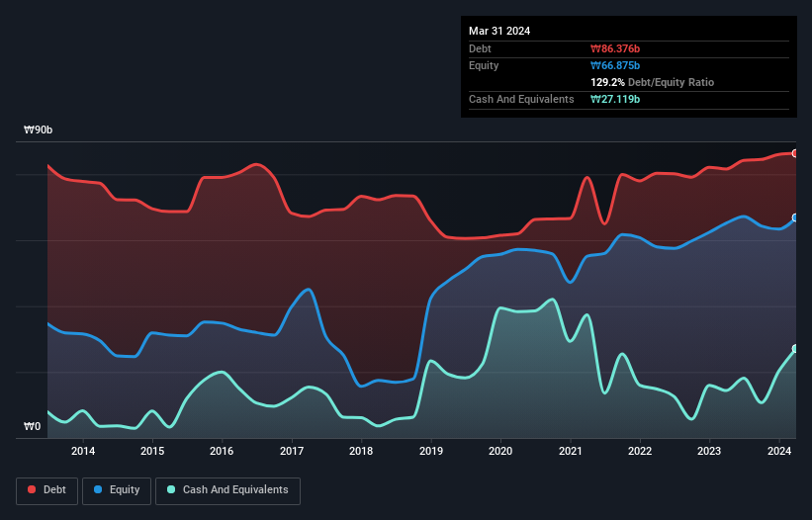Click the ₩0 y-axis label
This screenshot has height=520, width=812.
32,426
